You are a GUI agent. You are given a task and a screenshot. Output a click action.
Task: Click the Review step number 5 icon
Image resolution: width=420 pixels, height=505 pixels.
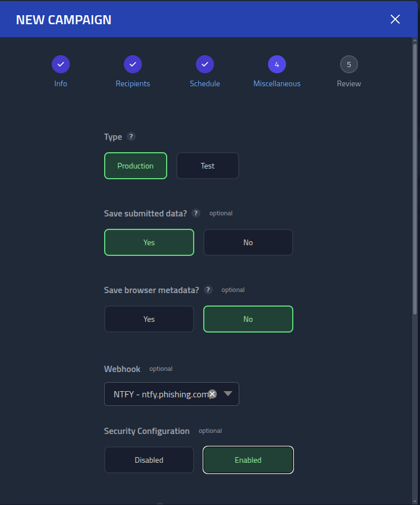(349, 64)
